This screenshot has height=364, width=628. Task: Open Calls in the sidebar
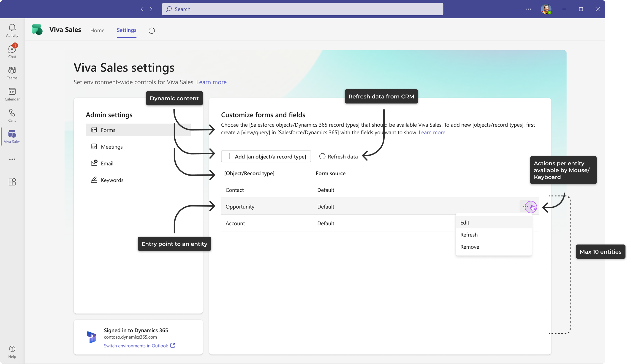[12, 115]
